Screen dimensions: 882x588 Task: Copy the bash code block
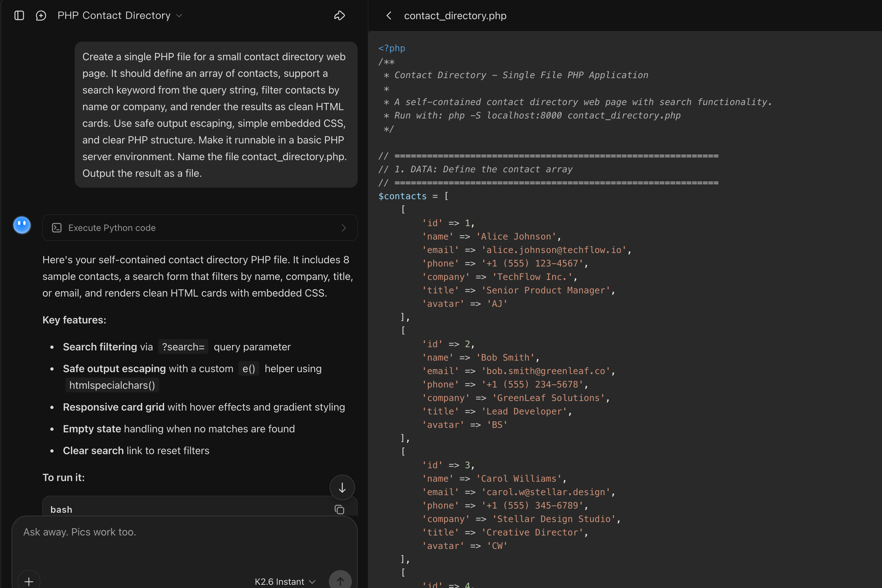tap(339, 509)
